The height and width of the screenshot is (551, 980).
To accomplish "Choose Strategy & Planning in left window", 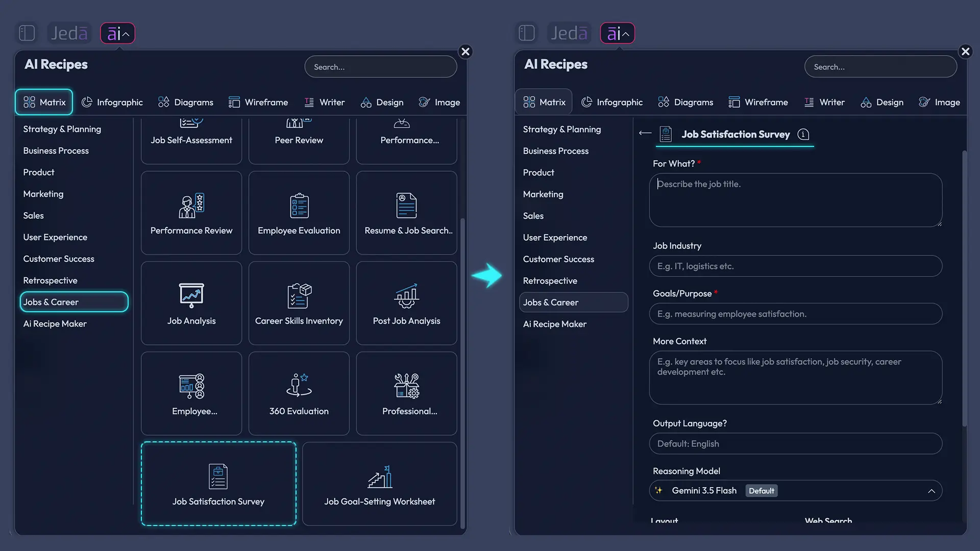I will pos(62,129).
